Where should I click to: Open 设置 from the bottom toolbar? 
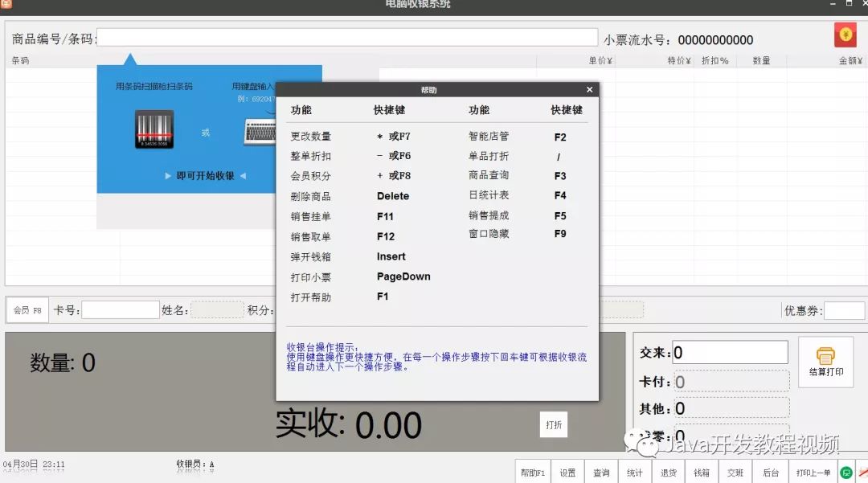pyautogui.click(x=567, y=473)
